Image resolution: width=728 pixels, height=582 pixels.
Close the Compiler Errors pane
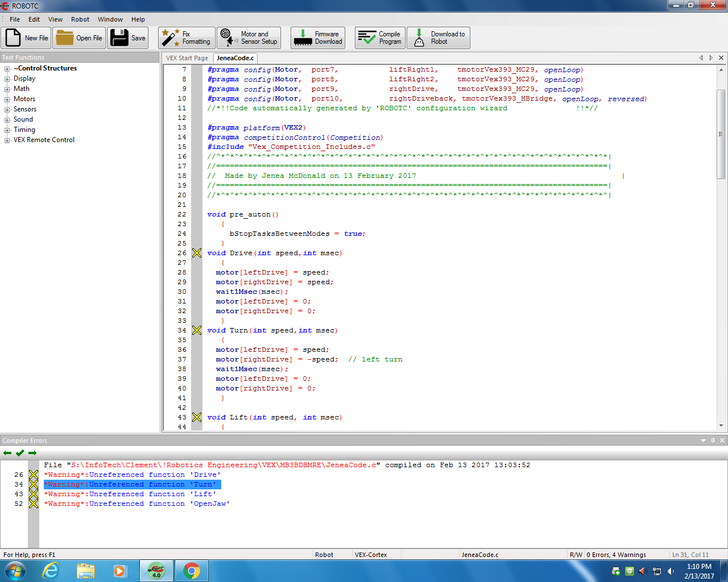pos(722,440)
